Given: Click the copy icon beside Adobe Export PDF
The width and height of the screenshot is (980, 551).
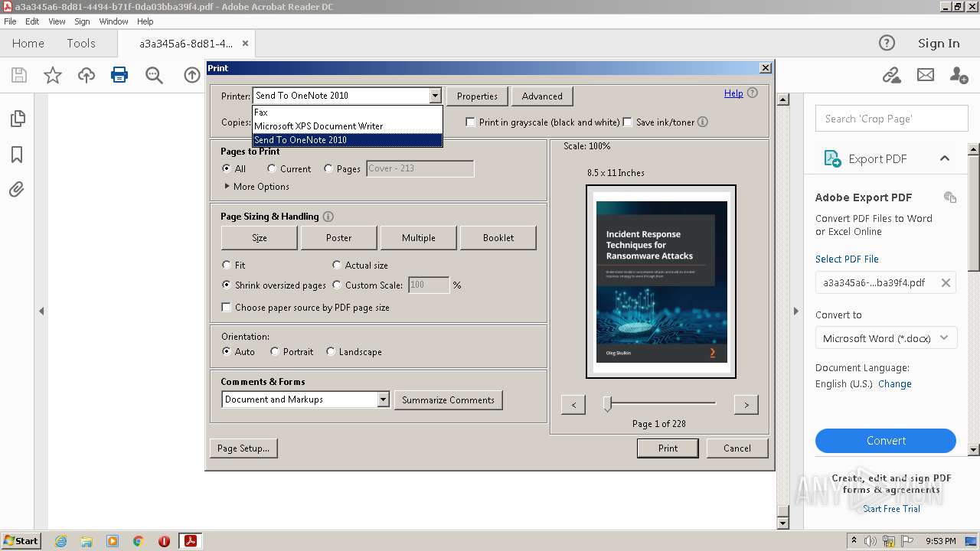Looking at the screenshot, I should click(x=950, y=197).
